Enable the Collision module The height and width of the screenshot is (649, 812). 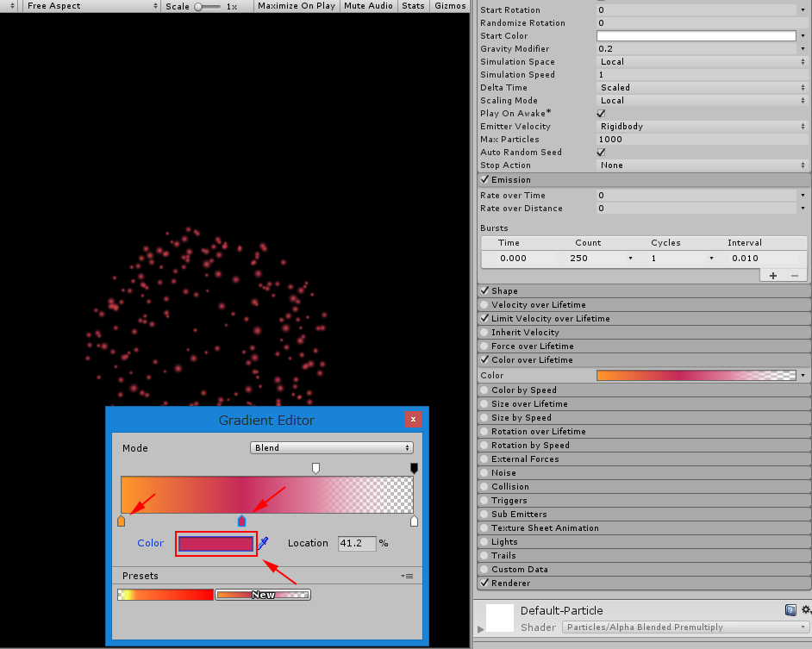click(x=484, y=486)
